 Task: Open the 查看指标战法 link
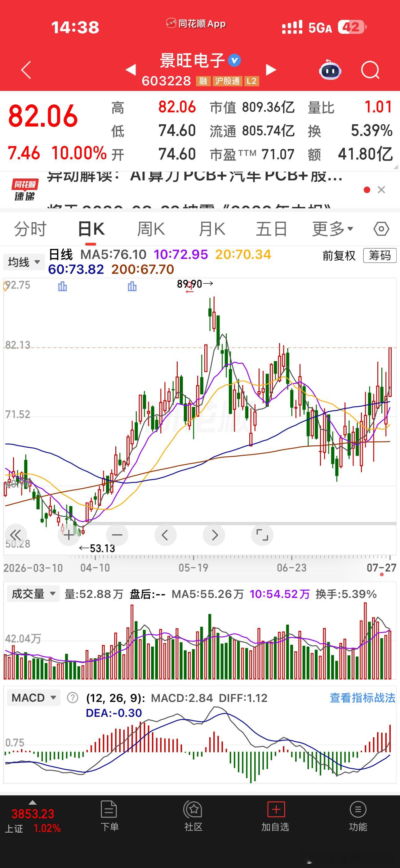click(x=362, y=698)
